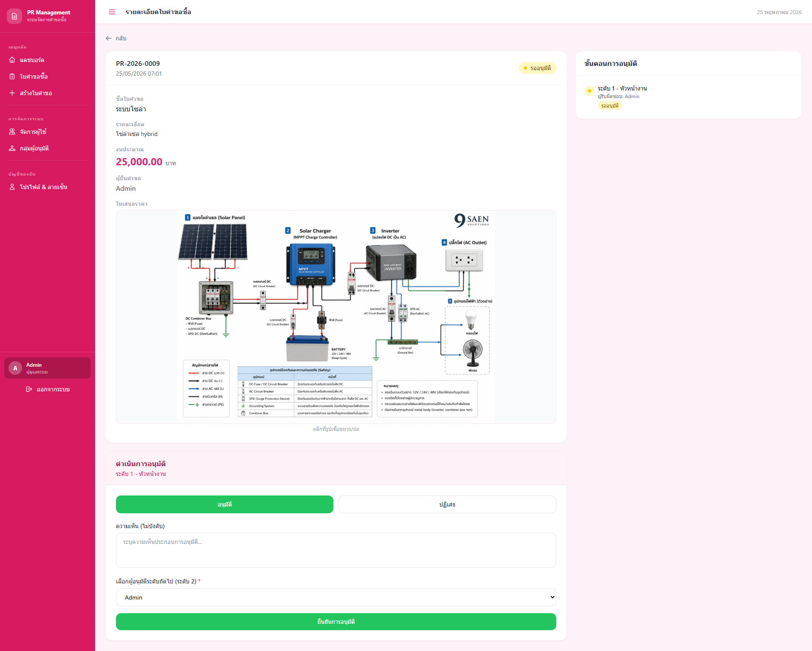Click the รออนุมัติ tag under ระดับ 1 step

pos(610,106)
